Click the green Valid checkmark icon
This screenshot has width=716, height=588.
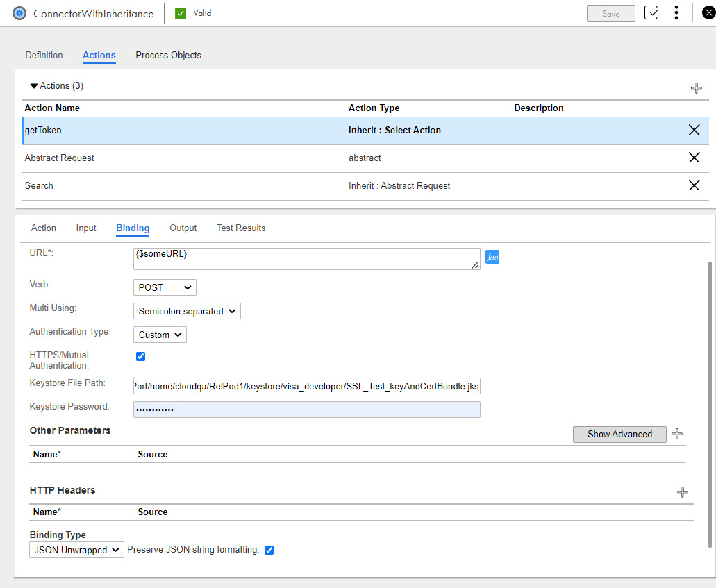(x=181, y=13)
